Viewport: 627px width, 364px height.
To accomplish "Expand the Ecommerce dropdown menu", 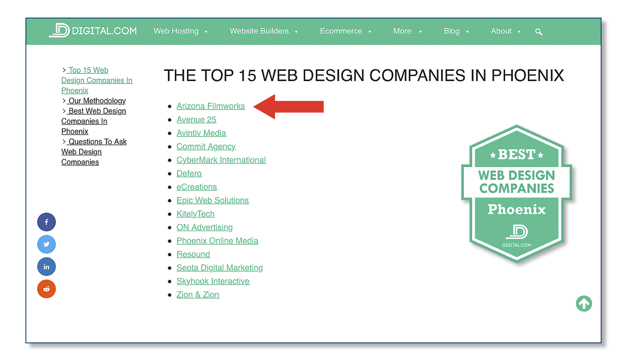I will point(345,31).
